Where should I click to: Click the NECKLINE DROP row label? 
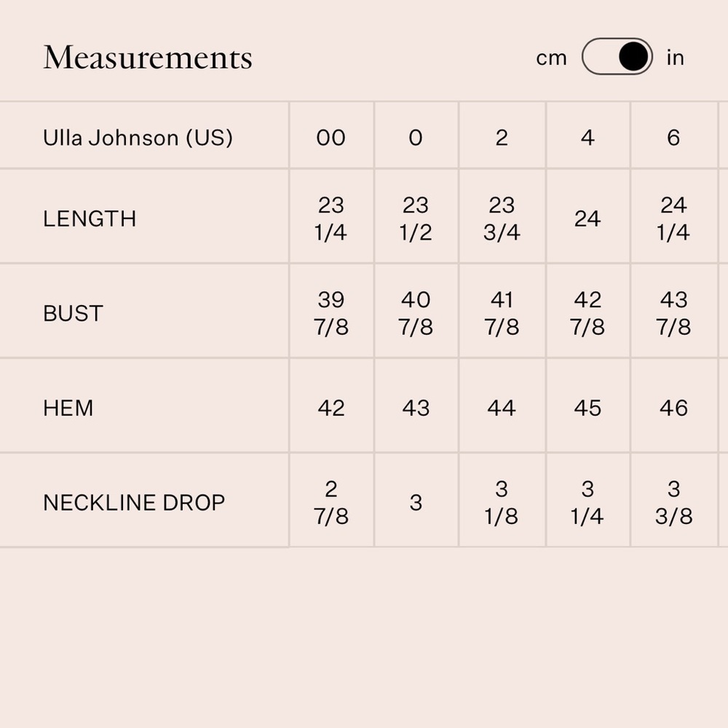click(x=132, y=502)
